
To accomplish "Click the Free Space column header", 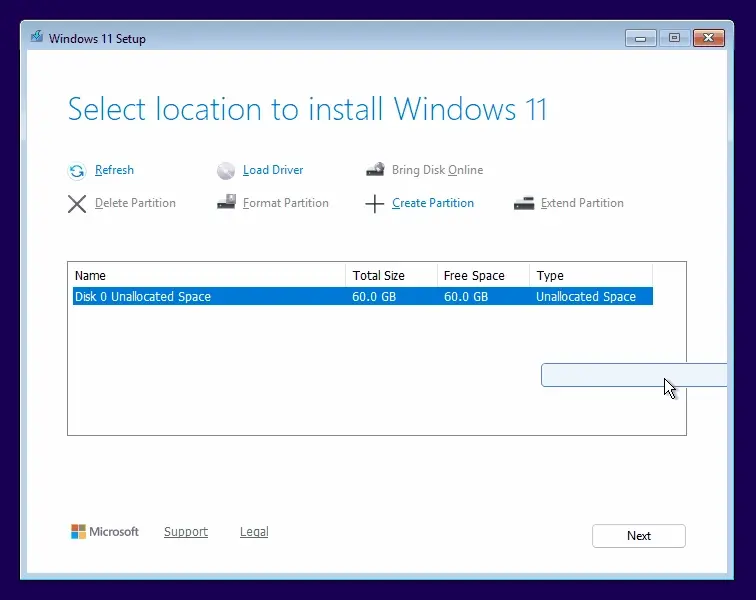I will point(483,275).
